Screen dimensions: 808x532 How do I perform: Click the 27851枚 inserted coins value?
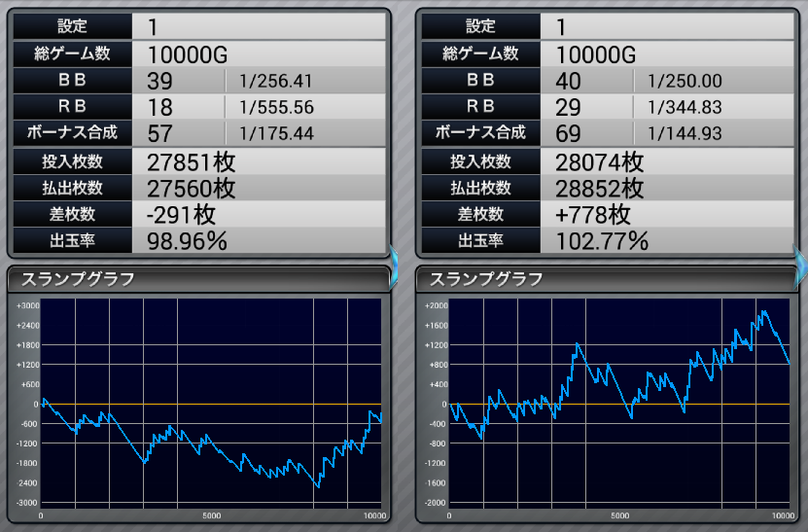pyautogui.click(x=192, y=161)
